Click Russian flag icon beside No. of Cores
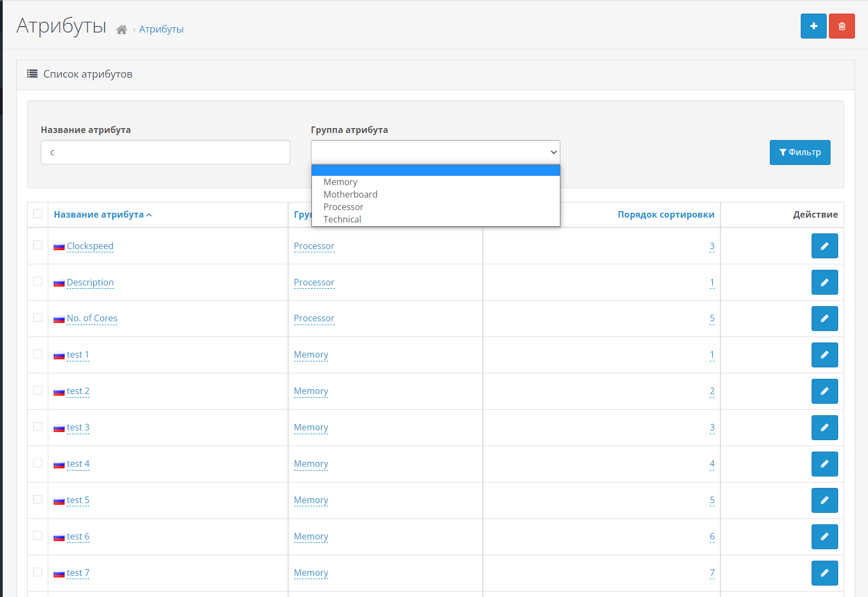Viewport: 868px width, 597px height. pos(59,319)
